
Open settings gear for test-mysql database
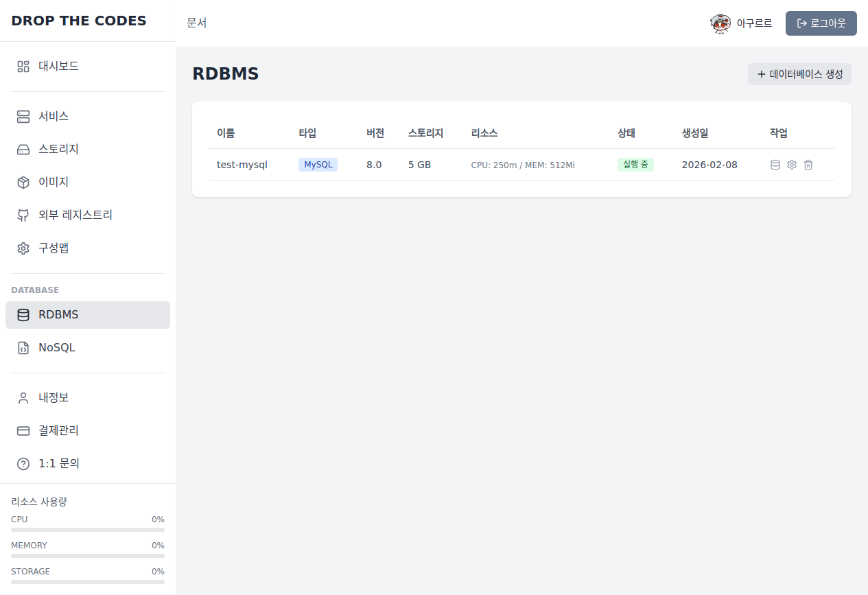[x=792, y=165]
